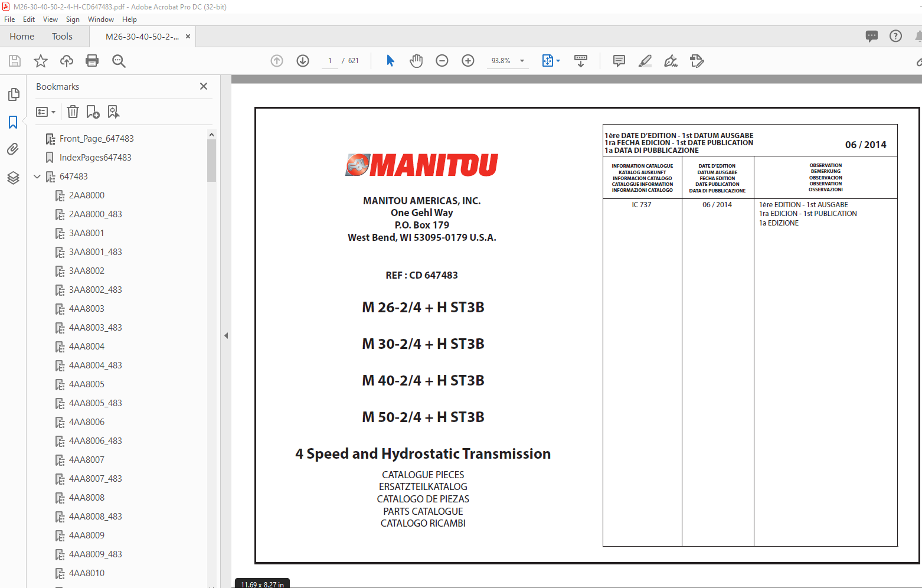
Task: Click bookmarks scrollbar up arrow
Action: [x=211, y=135]
